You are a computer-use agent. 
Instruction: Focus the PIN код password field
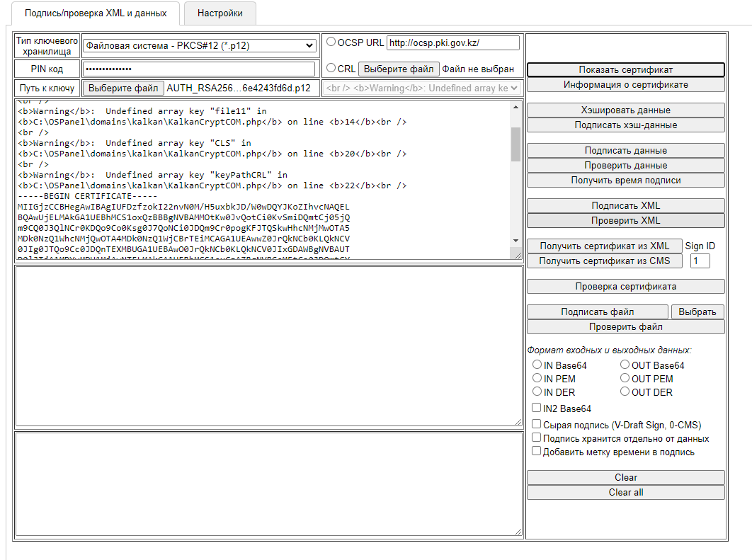tap(199, 69)
